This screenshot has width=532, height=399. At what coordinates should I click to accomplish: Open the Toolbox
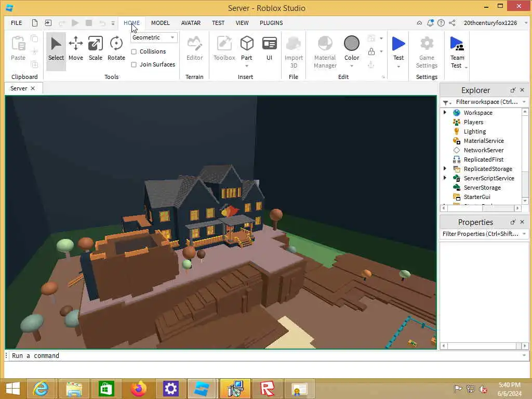point(224,49)
